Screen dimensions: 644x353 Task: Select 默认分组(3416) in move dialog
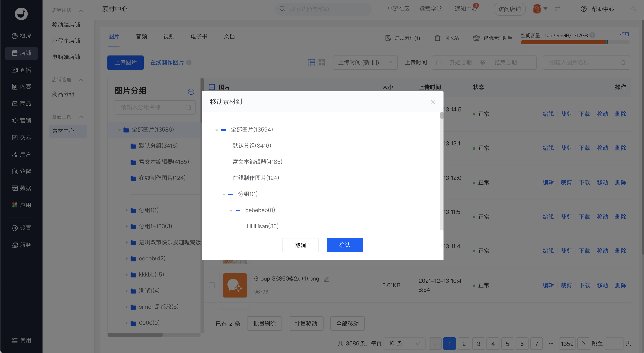click(x=252, y=146)
